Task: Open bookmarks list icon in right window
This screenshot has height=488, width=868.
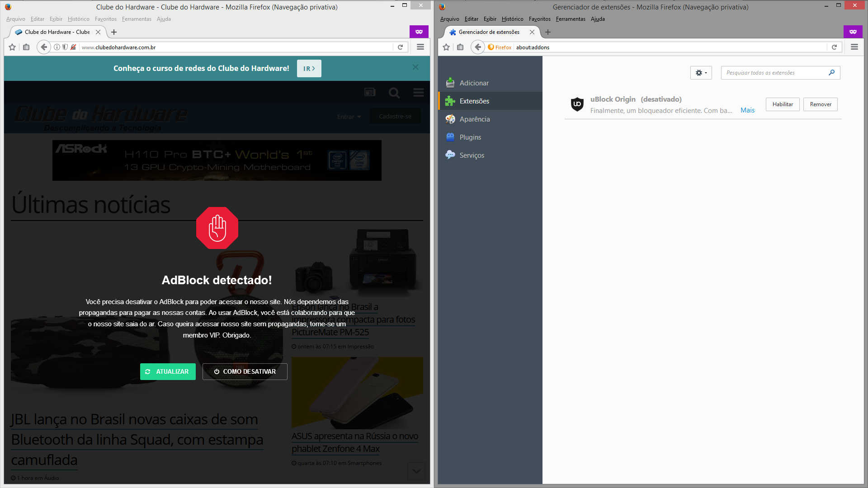Action: point(460,47)
